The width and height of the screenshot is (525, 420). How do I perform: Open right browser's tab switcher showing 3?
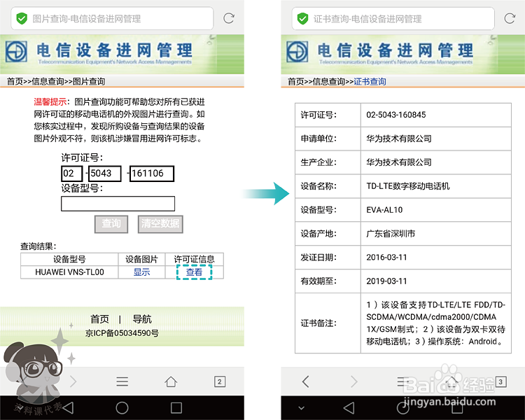point(500,381)
